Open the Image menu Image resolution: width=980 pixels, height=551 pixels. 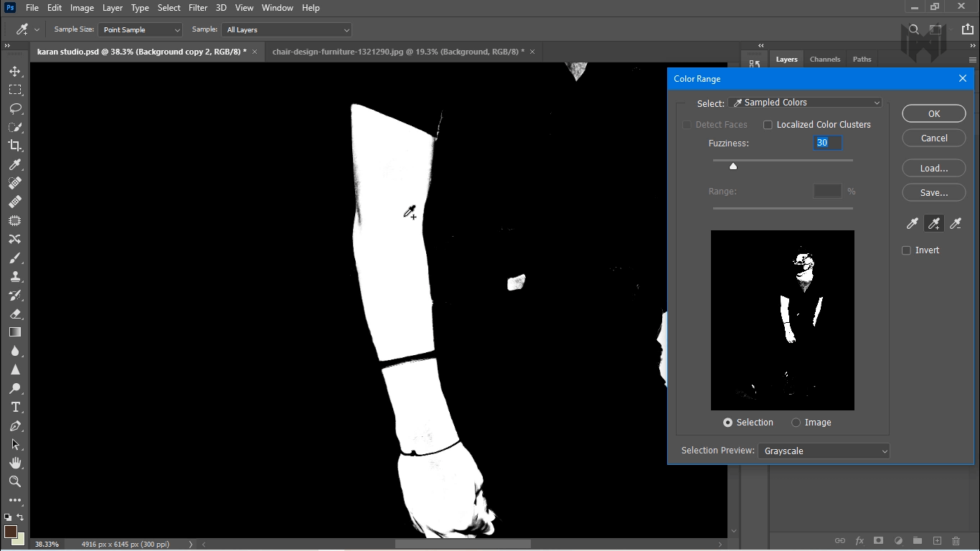pyautogui.click(x=82, y=8)
